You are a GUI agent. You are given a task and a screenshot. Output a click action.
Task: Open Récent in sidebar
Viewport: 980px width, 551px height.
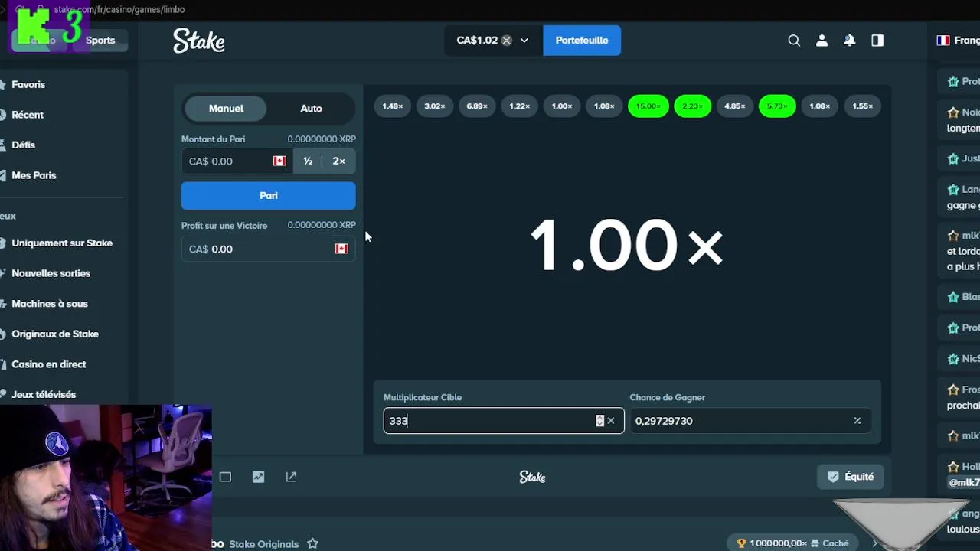(x=28, y=115)
